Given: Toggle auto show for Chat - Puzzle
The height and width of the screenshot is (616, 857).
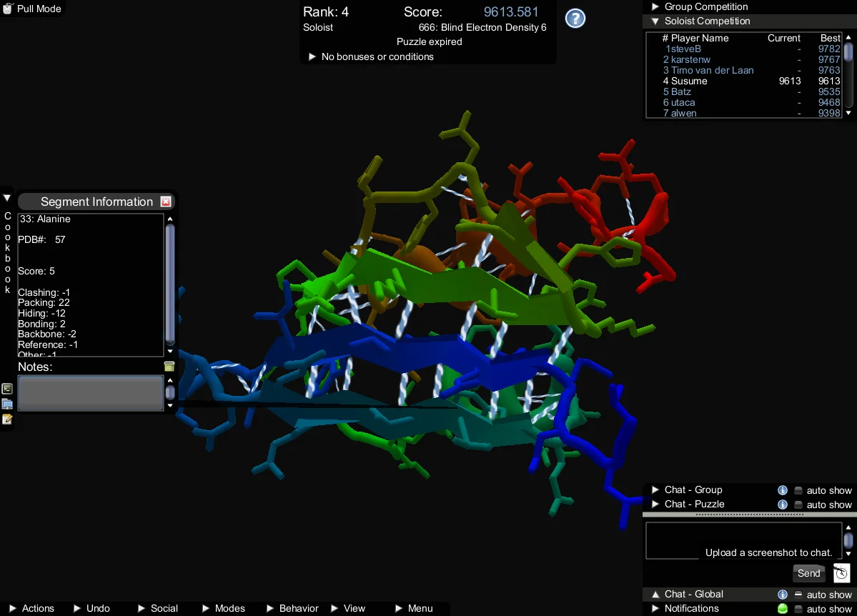Looking at the screenshot, I should pyautogui.click(x=798, y=505).
